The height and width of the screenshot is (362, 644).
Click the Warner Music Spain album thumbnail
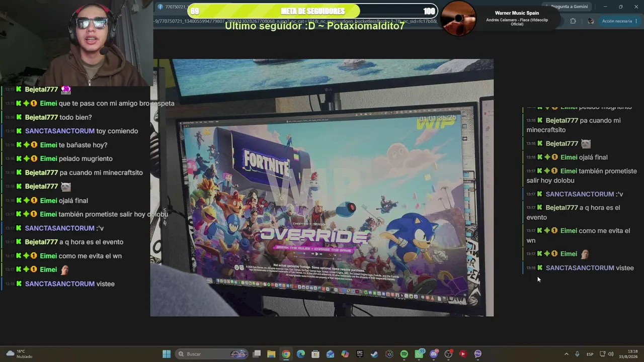(458, 19)
